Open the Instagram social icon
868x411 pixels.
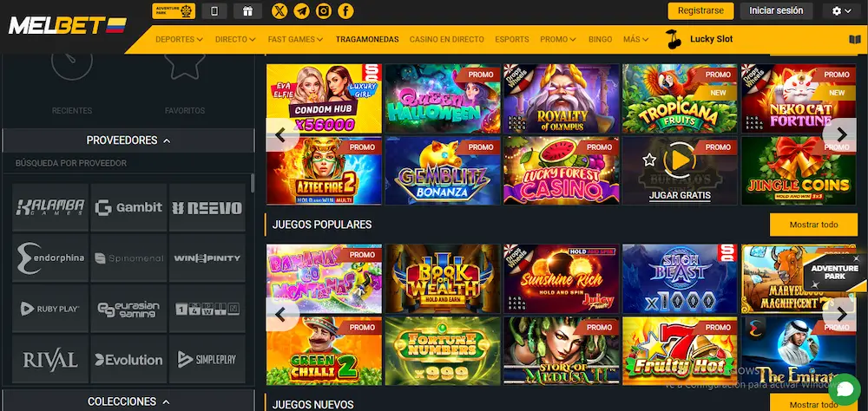[x=324, y=11]
